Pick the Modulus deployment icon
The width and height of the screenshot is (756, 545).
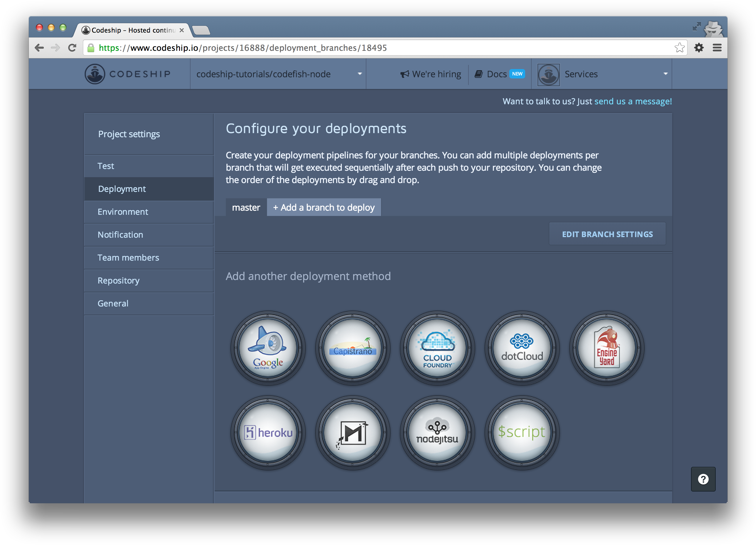352,432
